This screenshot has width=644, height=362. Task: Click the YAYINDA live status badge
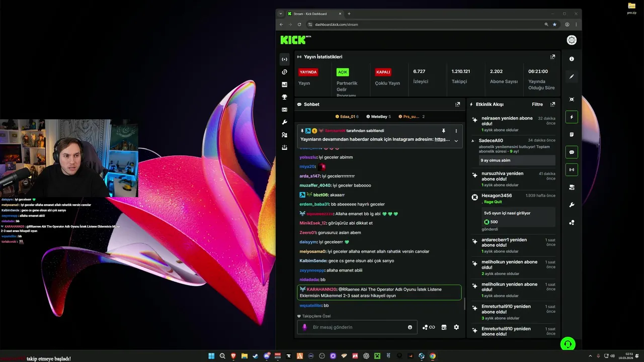tap(308, 72)
